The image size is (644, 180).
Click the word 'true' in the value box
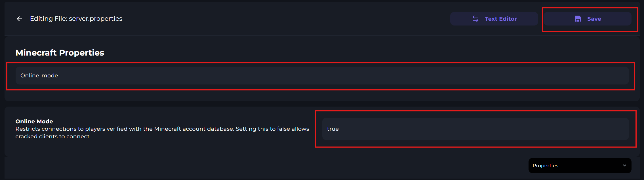coord(333,129)
